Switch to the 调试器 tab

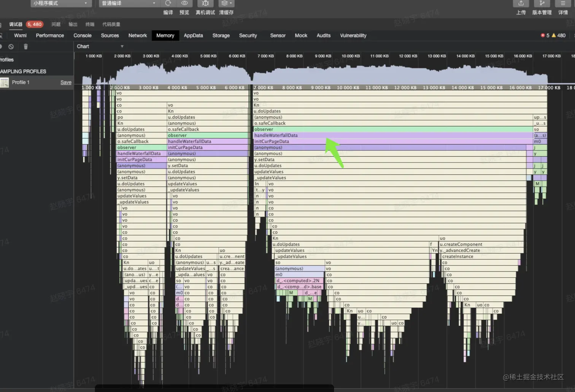(16, 24)
